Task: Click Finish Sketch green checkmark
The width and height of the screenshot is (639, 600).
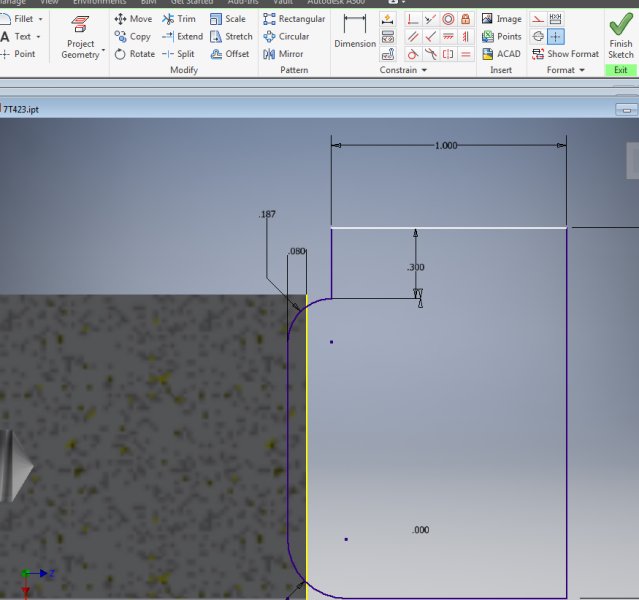Action: click(620, 30)
